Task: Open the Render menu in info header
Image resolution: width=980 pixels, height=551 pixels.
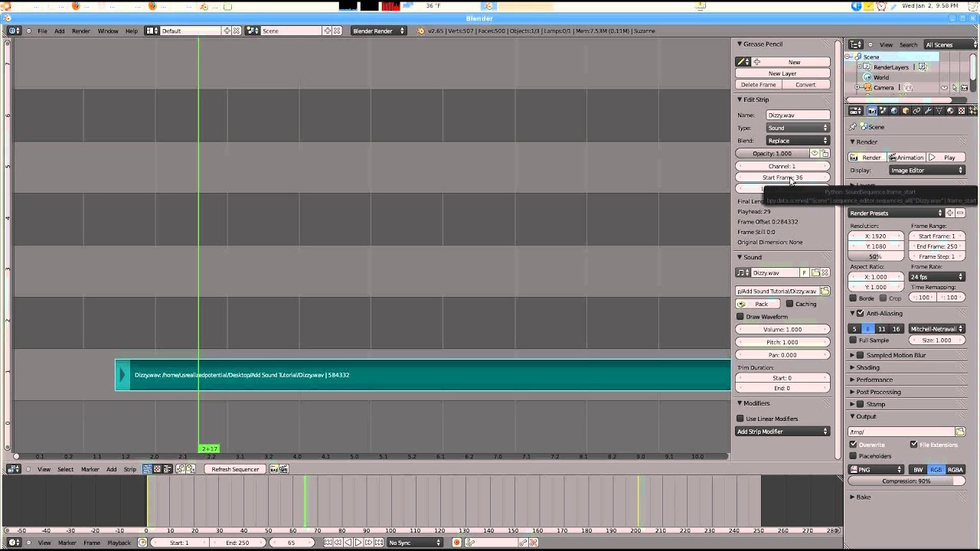Action: [81, 31]
